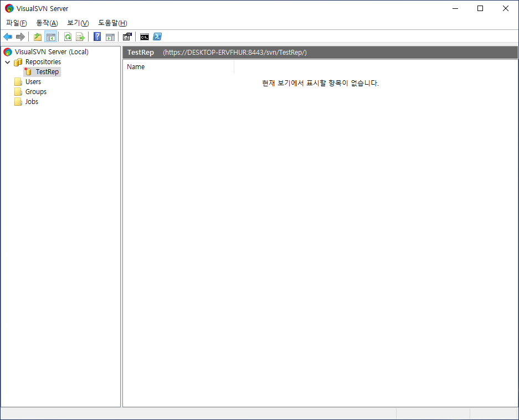
Task: Collapse the Repositories tree node arrow
Action: click(8, 62)
